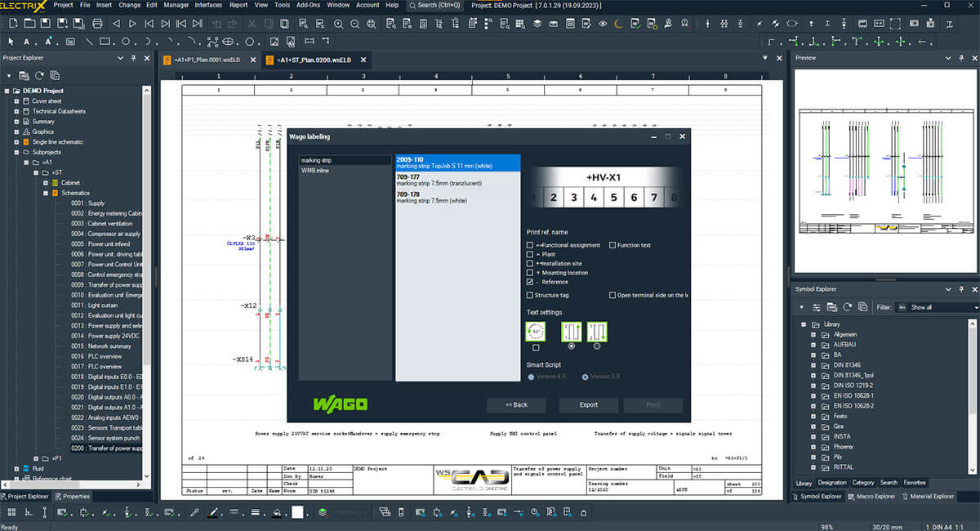Click the eyedropper icon in bottom toolbar

[x=194, y=512]
